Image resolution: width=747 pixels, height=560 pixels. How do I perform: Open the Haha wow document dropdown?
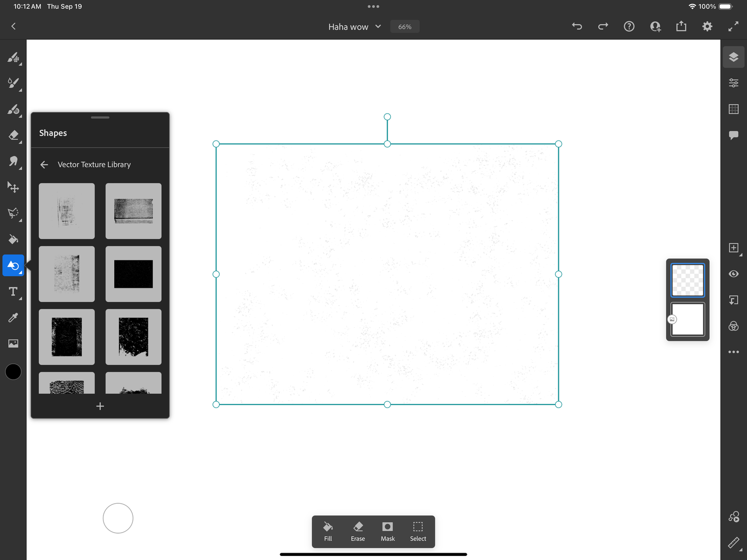pyautogui.click(x=355, y=27)
